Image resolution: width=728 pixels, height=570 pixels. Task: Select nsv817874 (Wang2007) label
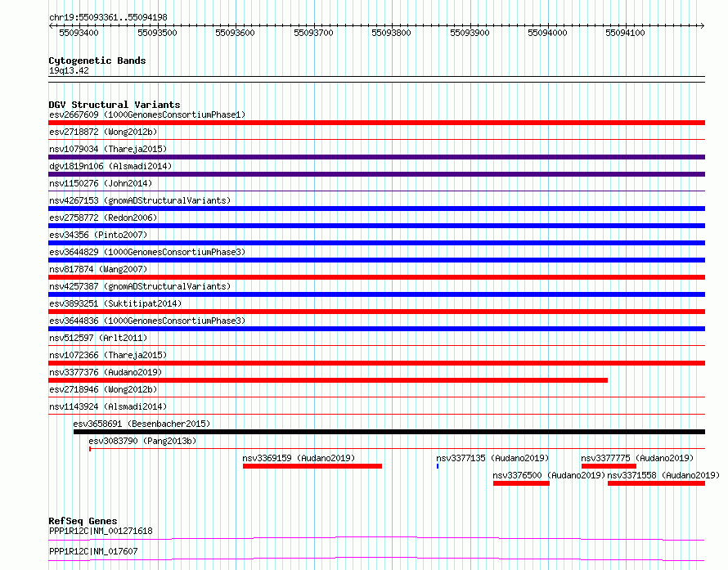tap(98, 269)
